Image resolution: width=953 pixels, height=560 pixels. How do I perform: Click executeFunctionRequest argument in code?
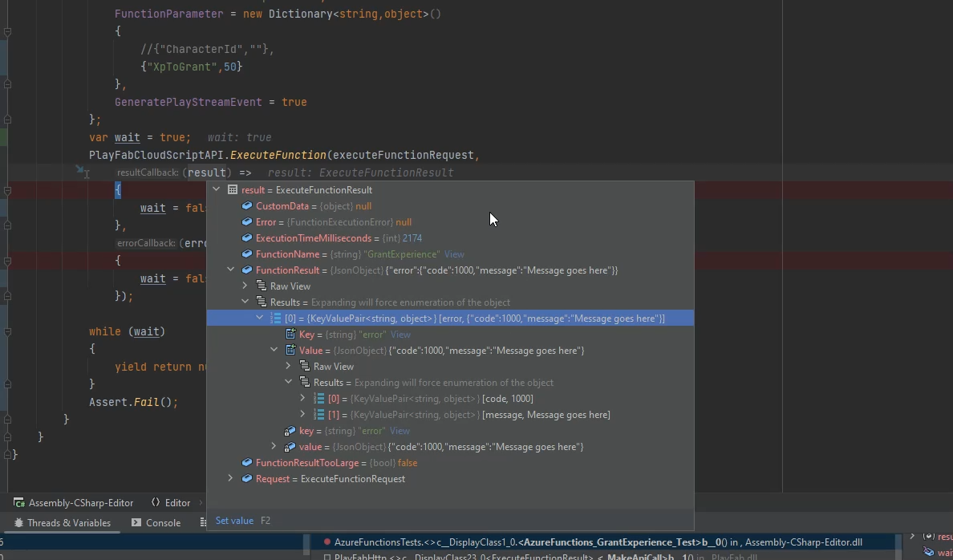coord(403,155)
